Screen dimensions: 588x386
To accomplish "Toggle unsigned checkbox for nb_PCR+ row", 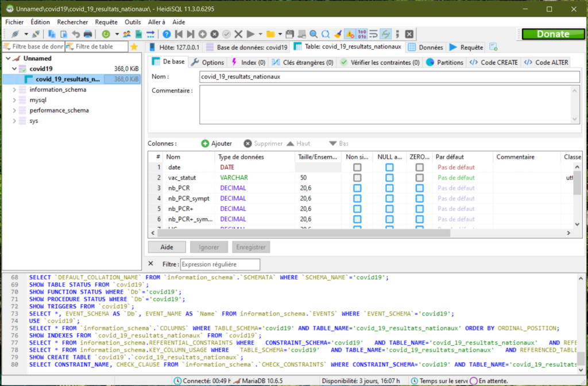I will [x=357, y=209].
